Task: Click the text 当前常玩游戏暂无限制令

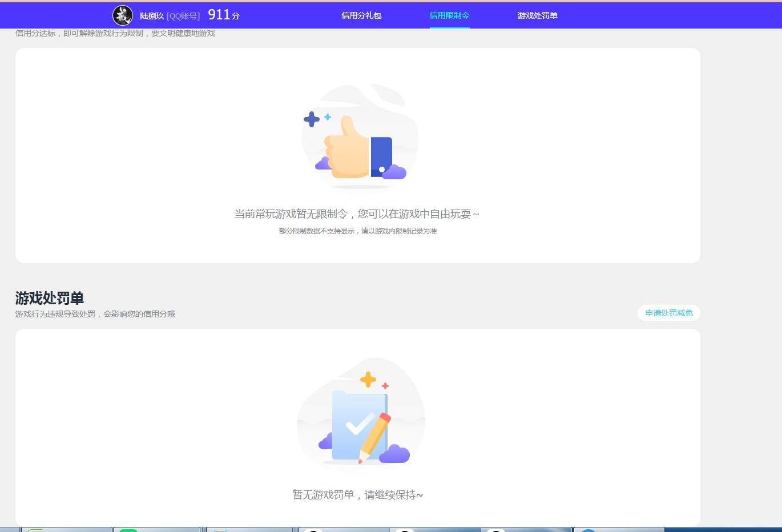Action: tap(291, 214)
